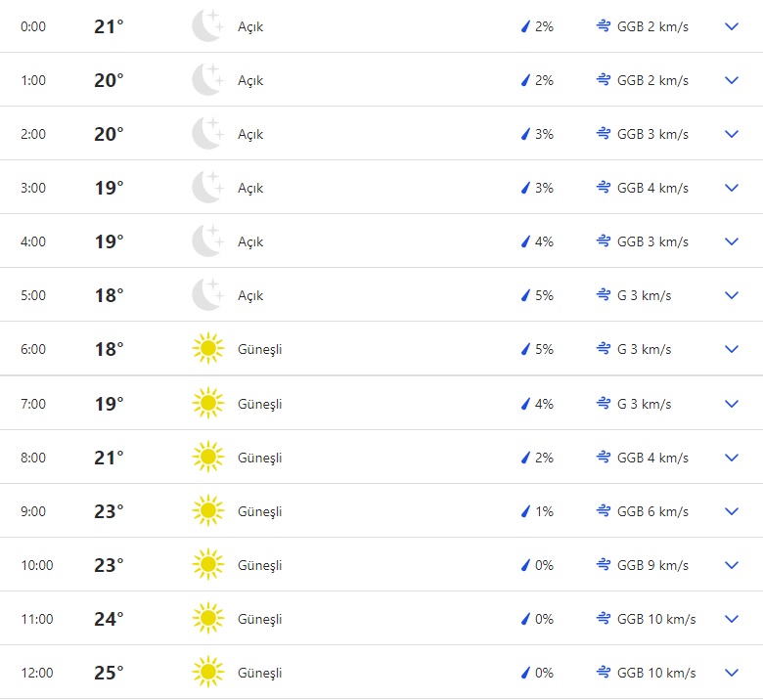Viewport: 763px width, 700px height.
Task: Click the wind icon in the 7:00 row
Action: click(x=603, y=404)
